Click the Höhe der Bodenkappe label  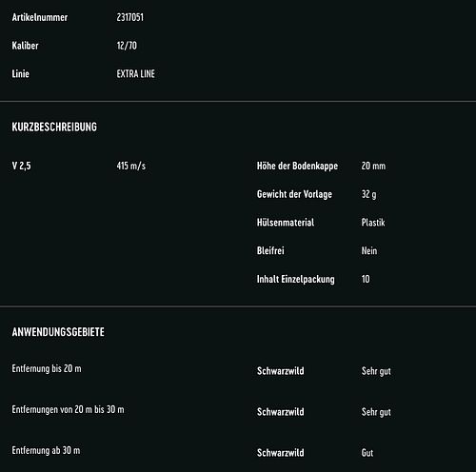click(297, 166)
